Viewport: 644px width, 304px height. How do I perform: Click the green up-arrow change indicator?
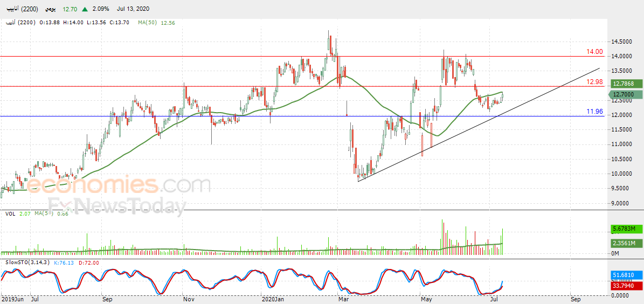[85, 9]
